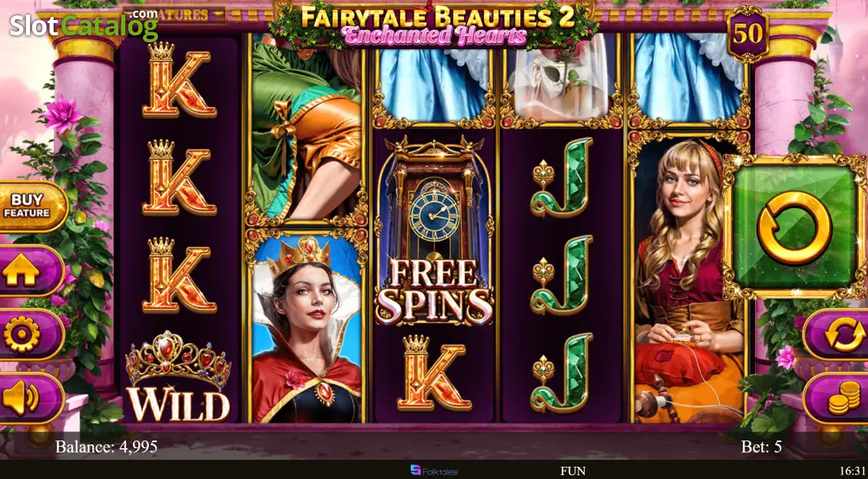Click the bottom K symbol on third reel

pos(434,374)
